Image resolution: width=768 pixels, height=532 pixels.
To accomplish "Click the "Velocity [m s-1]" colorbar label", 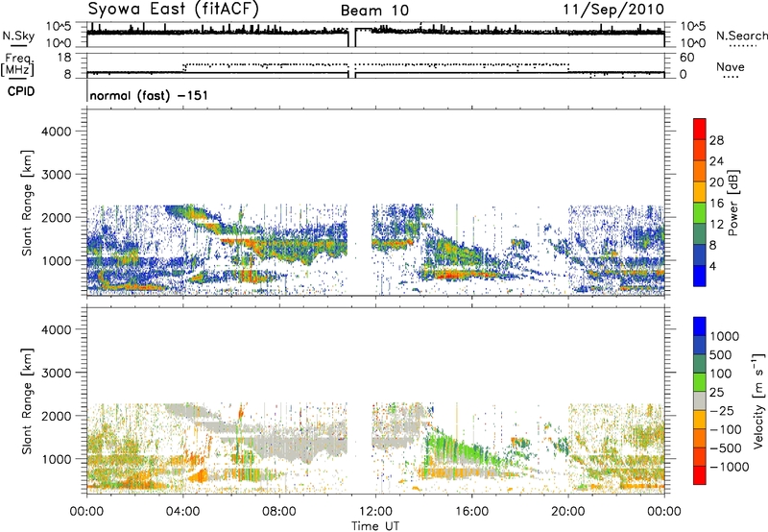I will point(758,401).
